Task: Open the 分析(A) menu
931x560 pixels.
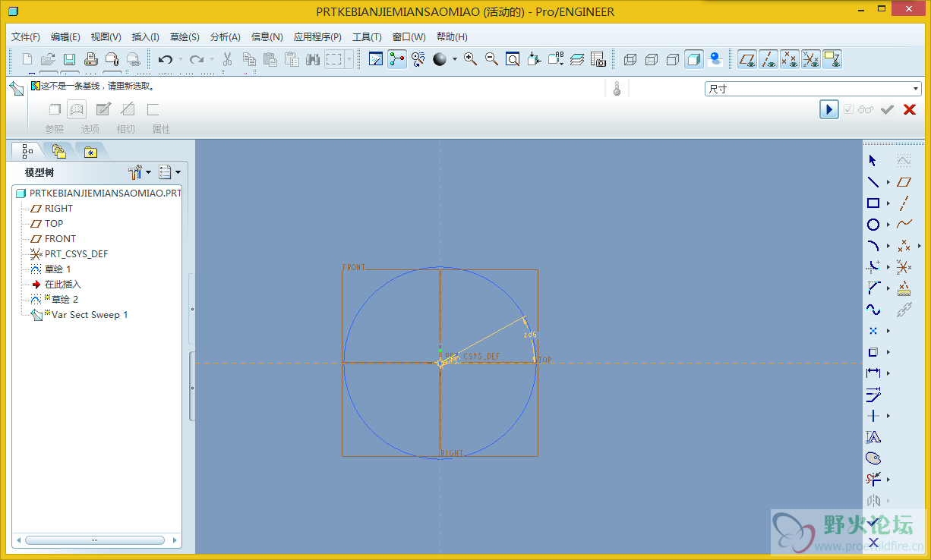Action: pyautogui.click(x=225, y=36)
